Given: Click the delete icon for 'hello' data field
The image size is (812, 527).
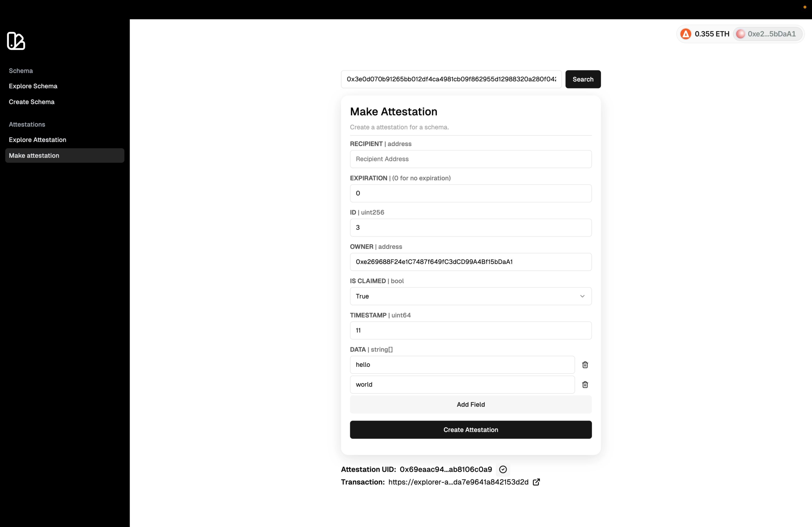Looking at the screenshot, I should (585, 364).
